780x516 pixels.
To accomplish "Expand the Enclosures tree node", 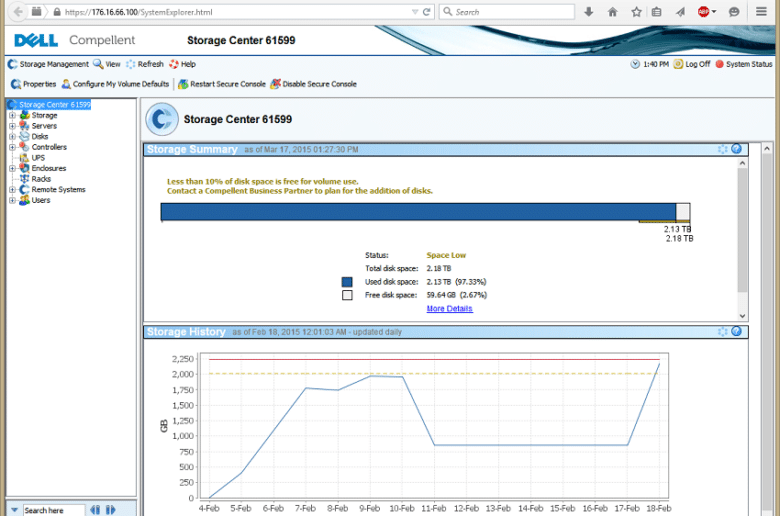I will pos(12,168).
